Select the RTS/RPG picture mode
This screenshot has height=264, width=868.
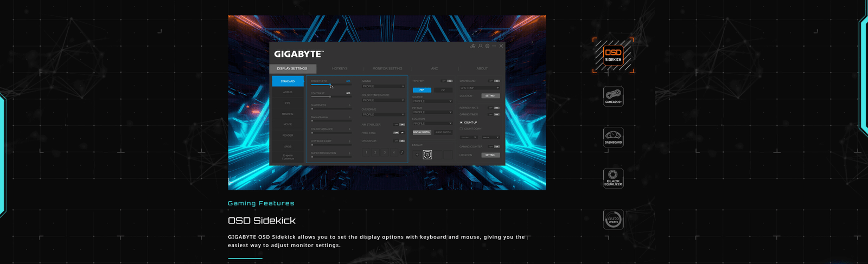288,114
